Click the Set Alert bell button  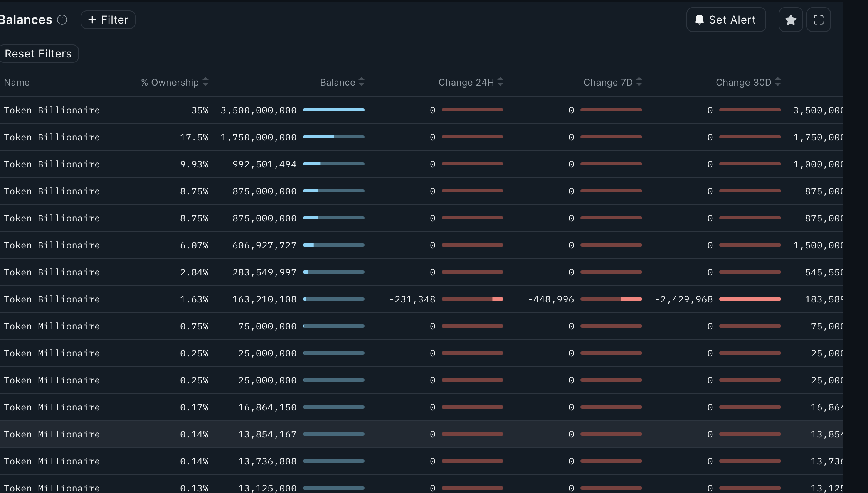coord(726,20)
